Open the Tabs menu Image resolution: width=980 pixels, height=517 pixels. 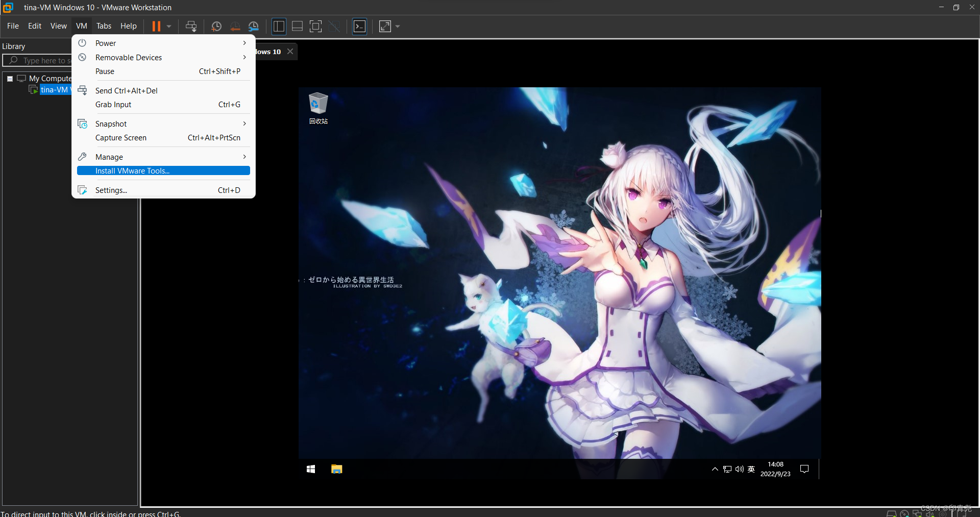[x=104, y=26]
